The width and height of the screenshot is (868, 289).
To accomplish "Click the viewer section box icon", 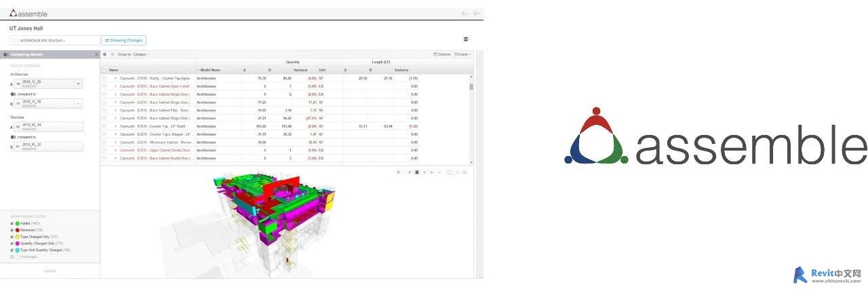I will point(416,172).
